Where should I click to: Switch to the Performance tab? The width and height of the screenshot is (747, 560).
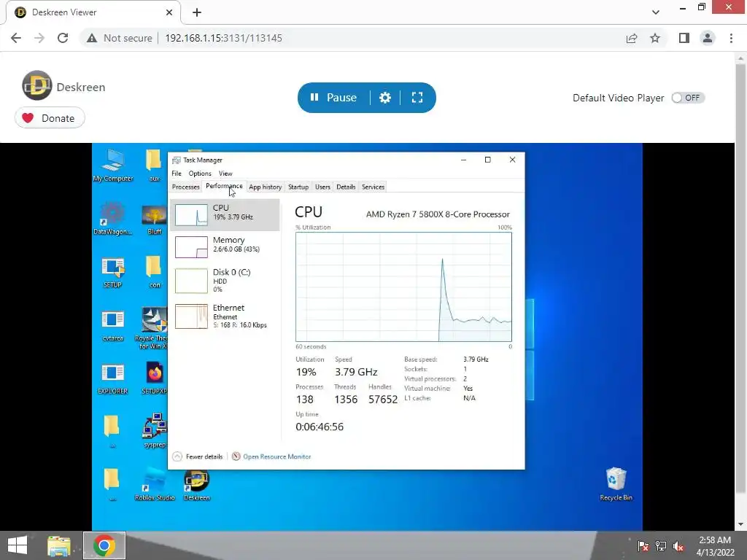click(x=224, y=186)
